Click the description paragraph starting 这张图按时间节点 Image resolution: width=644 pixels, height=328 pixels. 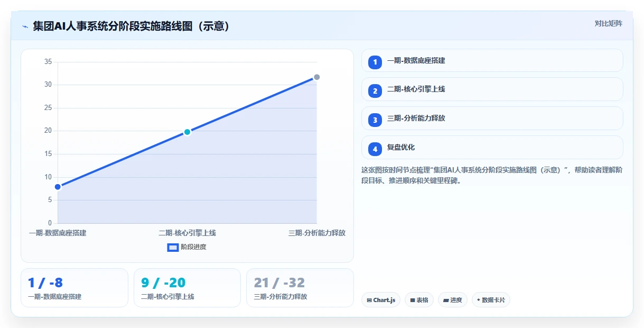pos(492,175)
